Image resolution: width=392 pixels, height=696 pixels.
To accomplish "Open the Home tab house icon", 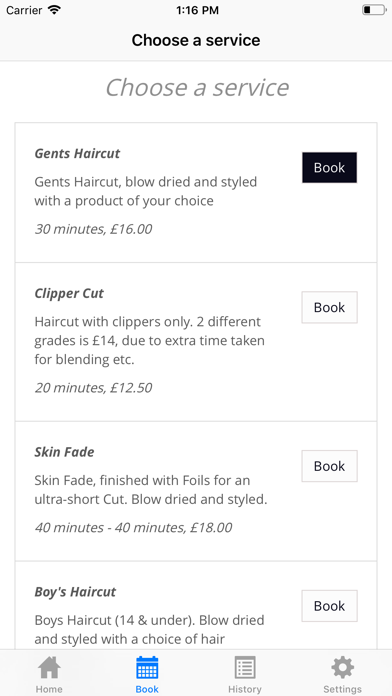I will pos(49,668).
